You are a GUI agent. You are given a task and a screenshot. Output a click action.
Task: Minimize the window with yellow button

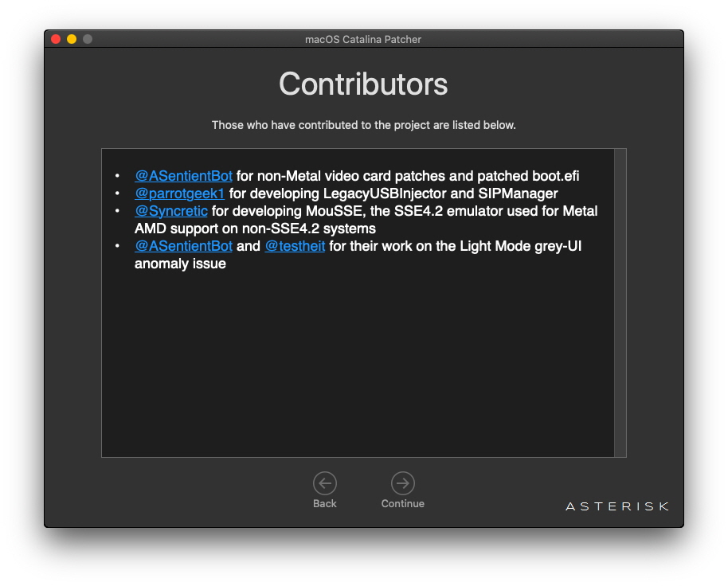[72, 39]
